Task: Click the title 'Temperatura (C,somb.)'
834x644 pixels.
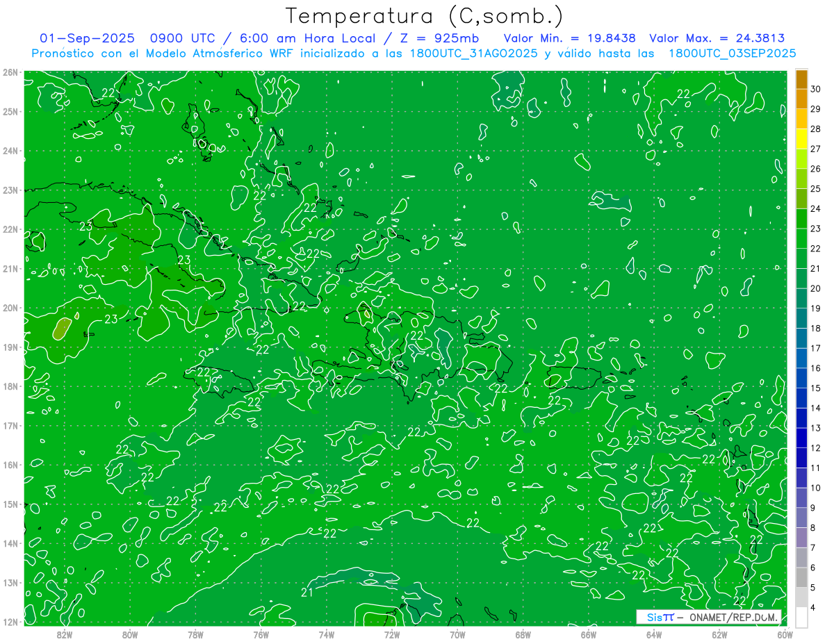Action: coord(425,16)
